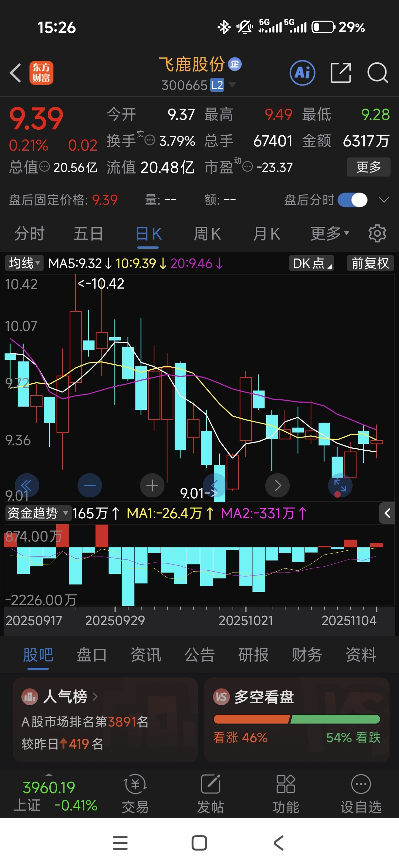This screenshot has height=868, width=399.
Task: Expand the 盘后 after-hours section chevron
Action: point(384,200)
